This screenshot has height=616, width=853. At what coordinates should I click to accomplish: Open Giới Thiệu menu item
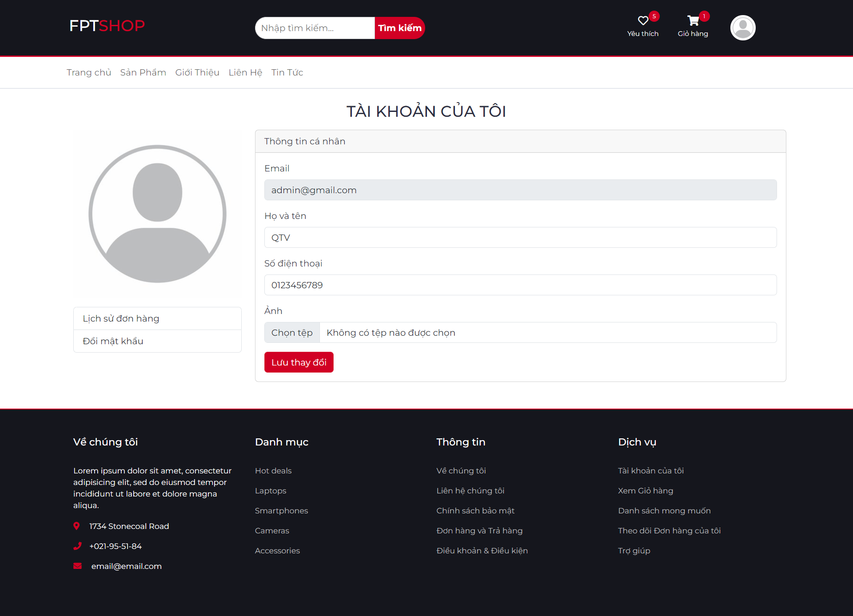197,72
